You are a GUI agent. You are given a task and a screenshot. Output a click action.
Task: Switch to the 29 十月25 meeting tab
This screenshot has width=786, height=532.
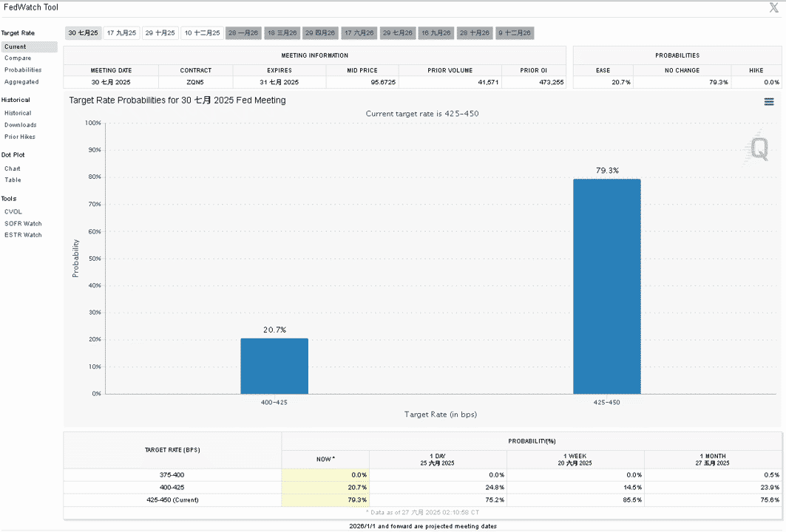(160, 33)
